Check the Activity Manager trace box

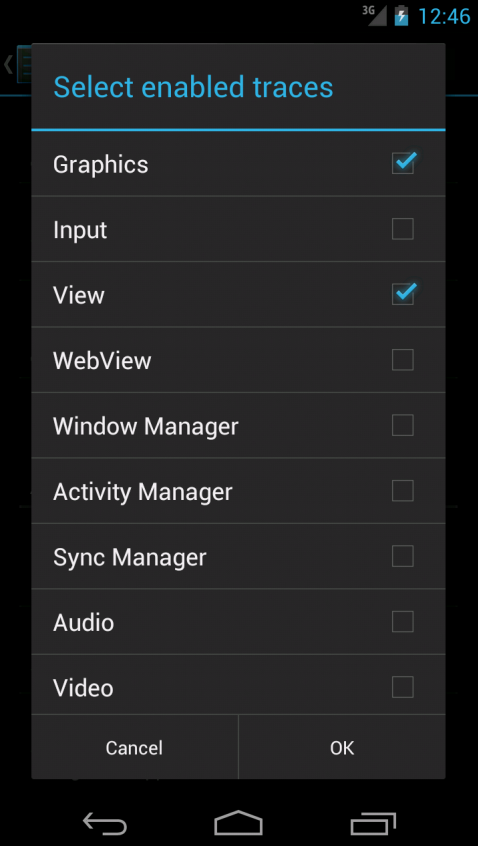point(403,491)
